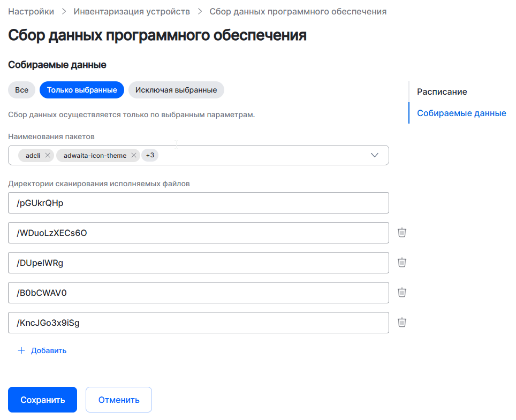Viewport: 516px width, 420px height.
Task: Jump to Собираемые данные section
Action: pyautogui.click(x=461, y=113)
